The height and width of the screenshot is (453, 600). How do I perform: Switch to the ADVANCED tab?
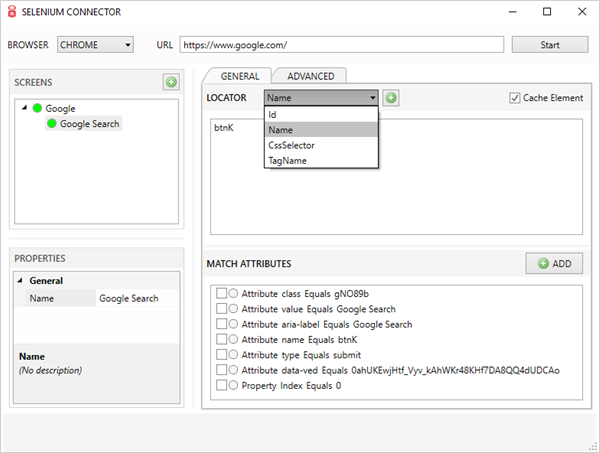(311, 76)
